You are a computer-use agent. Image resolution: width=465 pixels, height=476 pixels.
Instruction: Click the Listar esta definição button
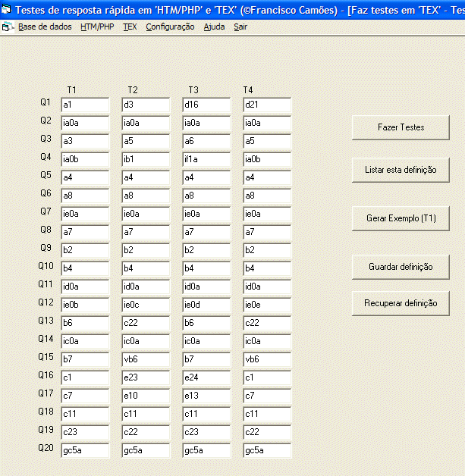(x=401, y=170)
